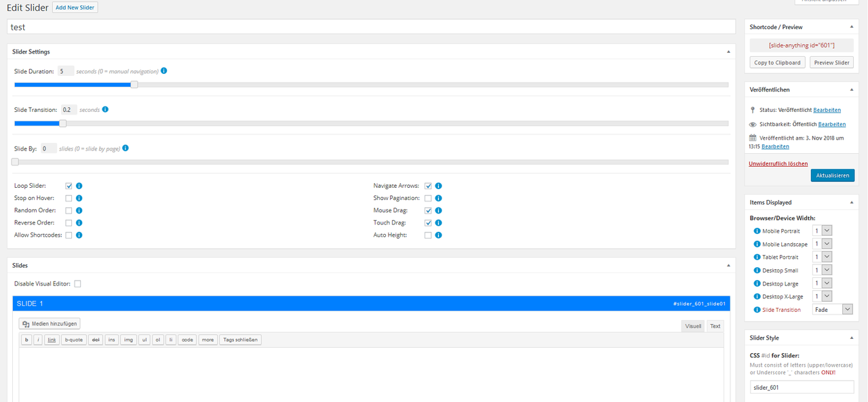Image resolution: width=868 pixels, height=402 pixels.
Task: Tick the Disable Visual Editor checkbox
Action: pos(77,283)
